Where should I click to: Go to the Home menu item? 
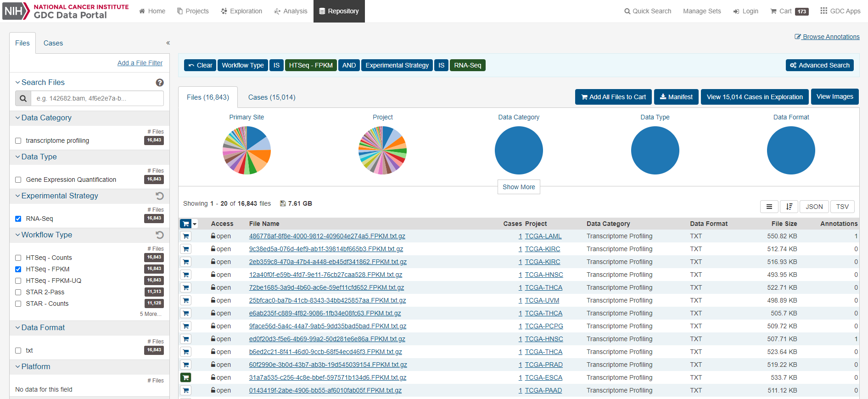[152, 11]
